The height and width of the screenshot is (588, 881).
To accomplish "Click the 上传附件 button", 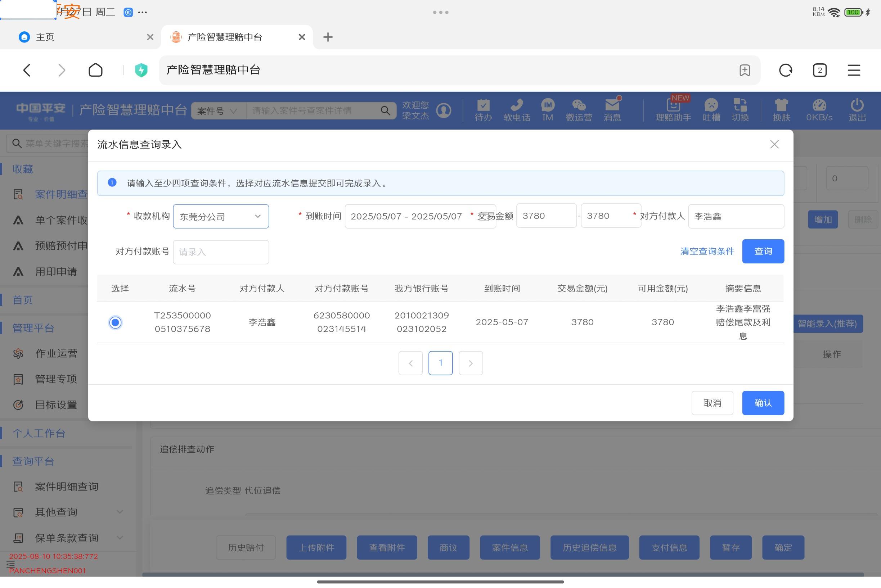I will [316, 547].
